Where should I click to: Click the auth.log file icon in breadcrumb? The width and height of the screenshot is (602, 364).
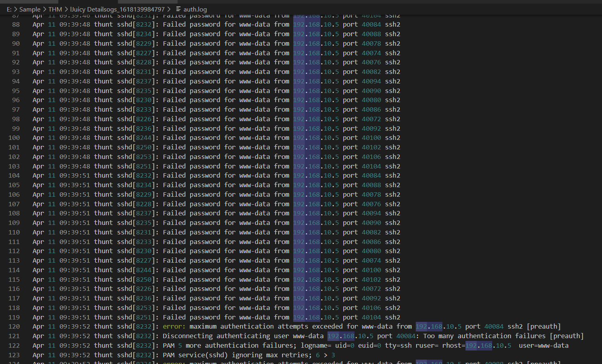tap(178, 9)
